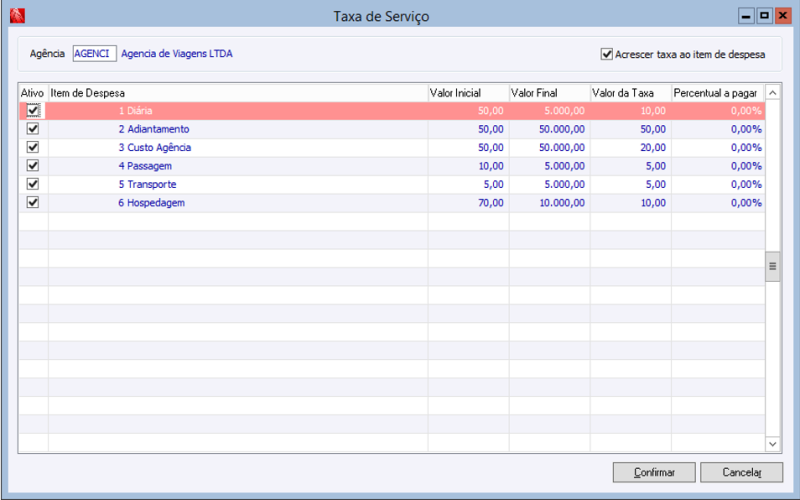The width and height of the screenshot is (800, 500).
Task: Click the Cancelar button
Action: pos(741,472)
